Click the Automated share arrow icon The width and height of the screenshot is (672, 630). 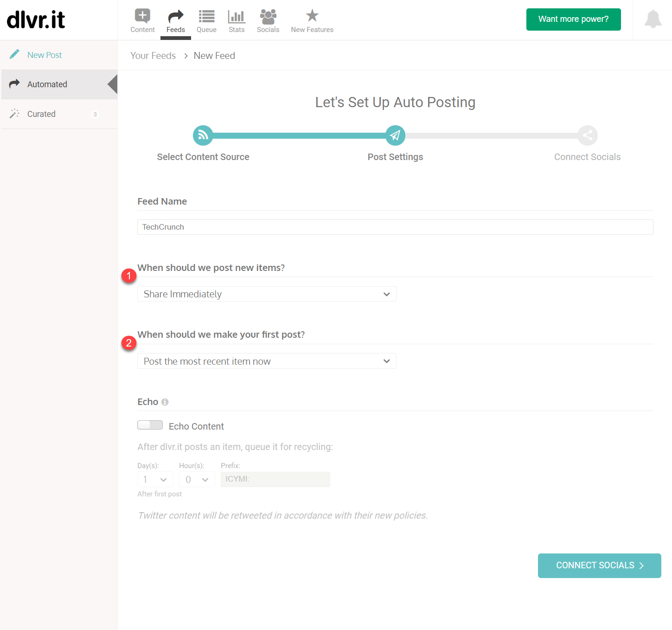[x=14, y=84]
